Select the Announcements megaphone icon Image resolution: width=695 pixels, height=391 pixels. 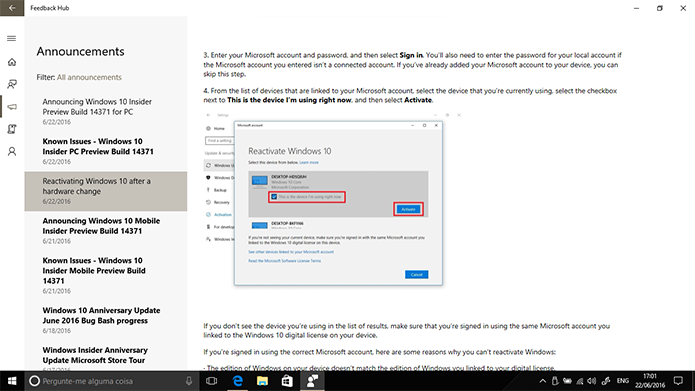coord(12,107)
